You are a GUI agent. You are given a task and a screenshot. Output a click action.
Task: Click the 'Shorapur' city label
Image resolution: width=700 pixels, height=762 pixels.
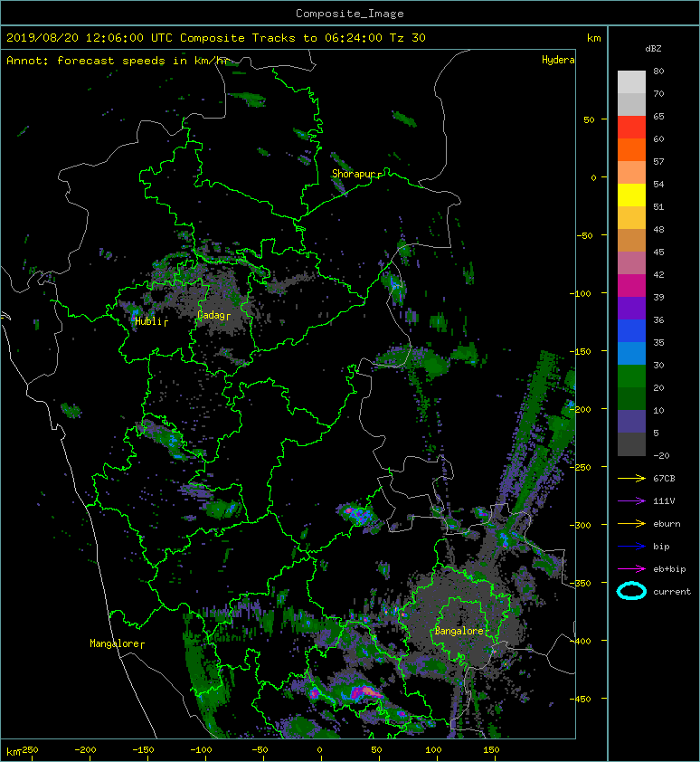(354, 174)
